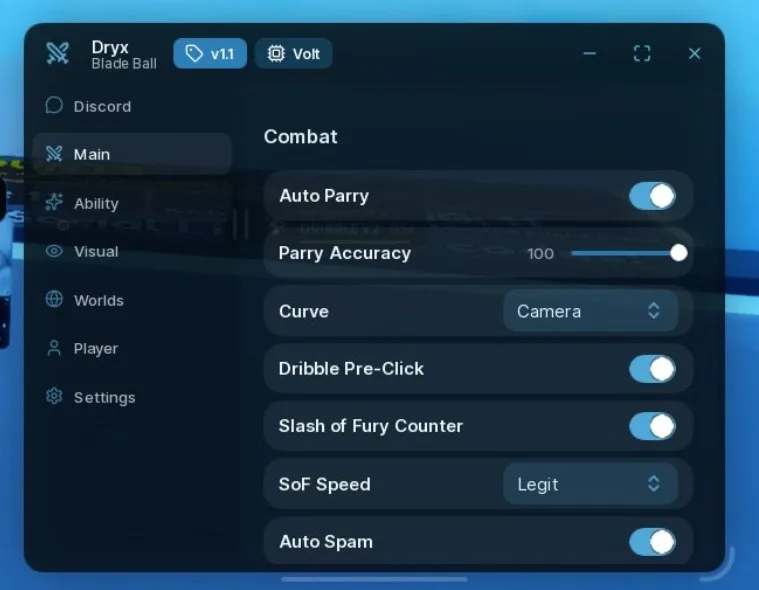This screenshot has width=759, height=590.
Task: Click the Visual eye icon
Action: point(54,251)
